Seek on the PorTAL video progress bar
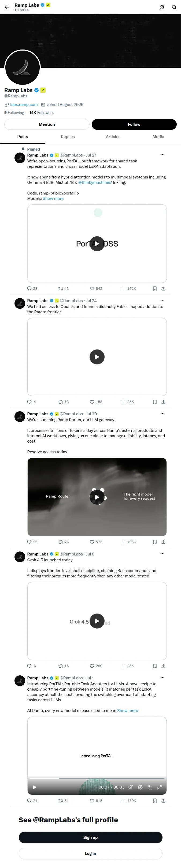181x868 pixels. 97,778
